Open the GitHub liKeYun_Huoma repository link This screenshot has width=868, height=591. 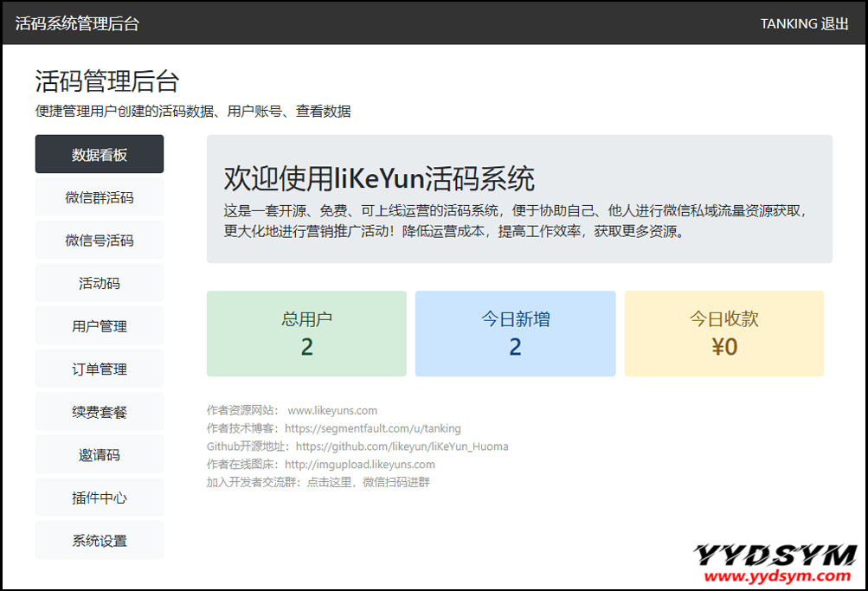click(x=402, y=446)
